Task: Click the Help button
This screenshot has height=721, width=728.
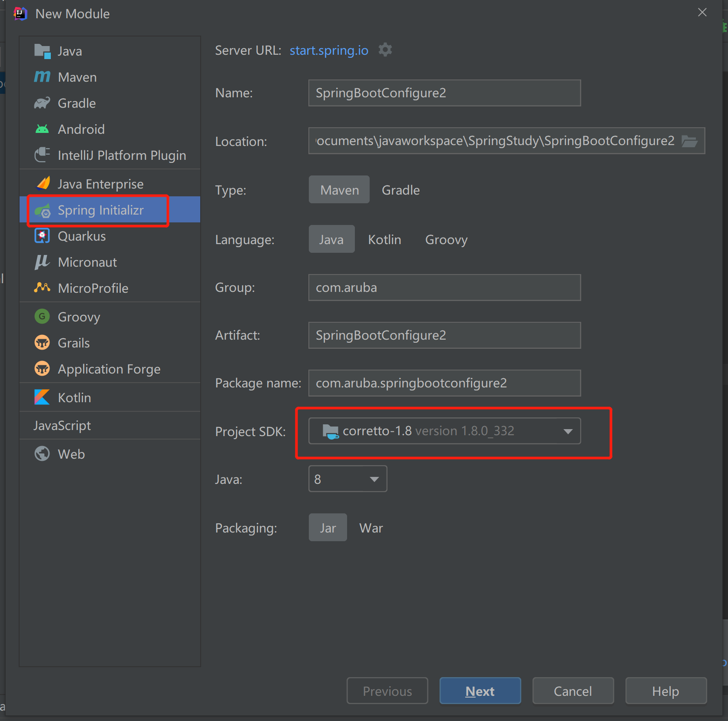Action: 666,691
